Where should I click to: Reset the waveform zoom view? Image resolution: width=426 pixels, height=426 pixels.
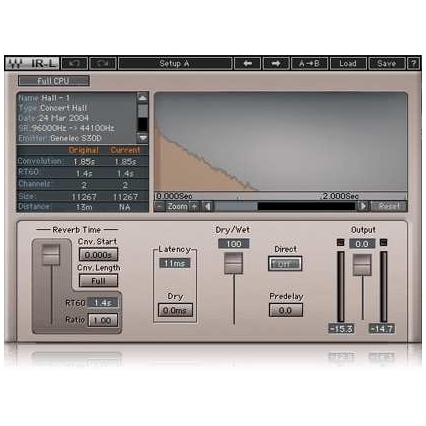click(x=389, y=206)
